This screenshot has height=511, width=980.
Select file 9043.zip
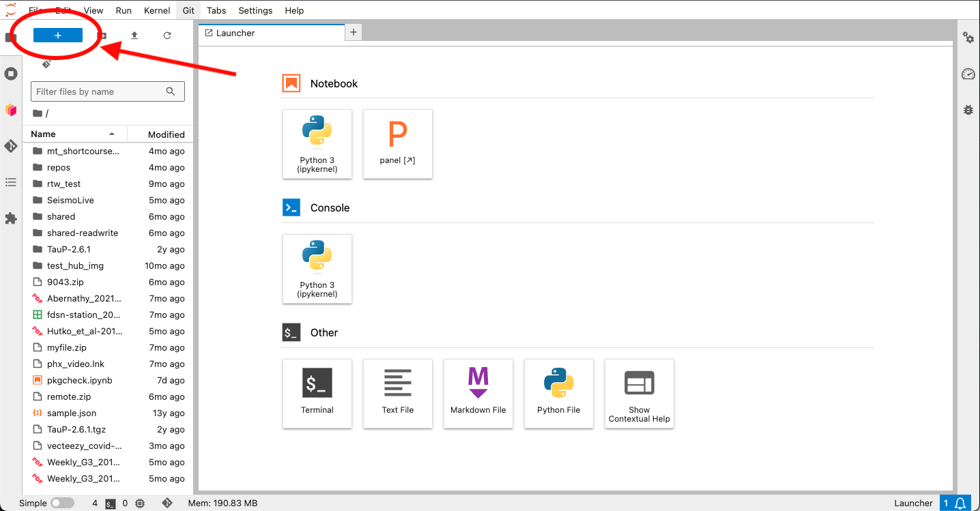pyautogui.click(x=108, y=282)
